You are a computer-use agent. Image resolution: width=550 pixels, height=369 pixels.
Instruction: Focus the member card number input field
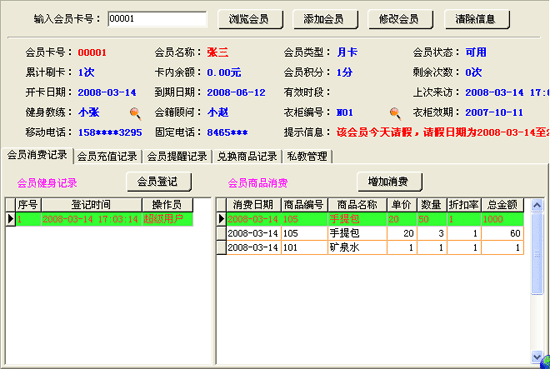157,19
